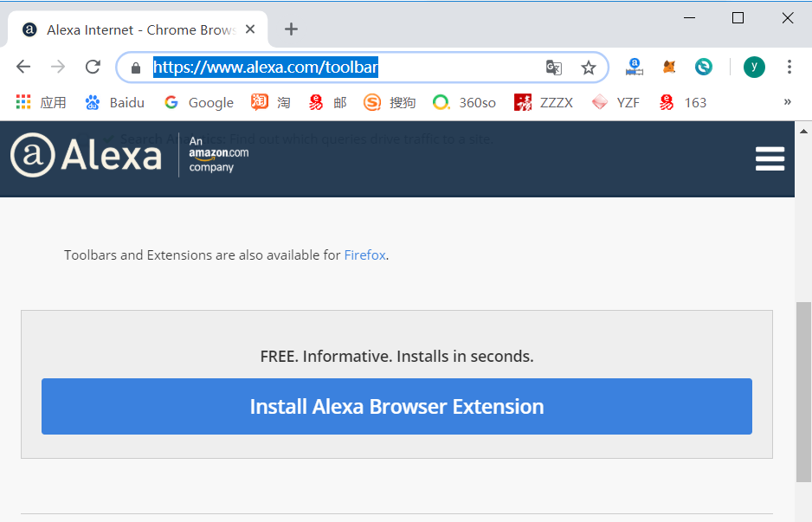Close the Alexa Internet tab

(251, 29)
